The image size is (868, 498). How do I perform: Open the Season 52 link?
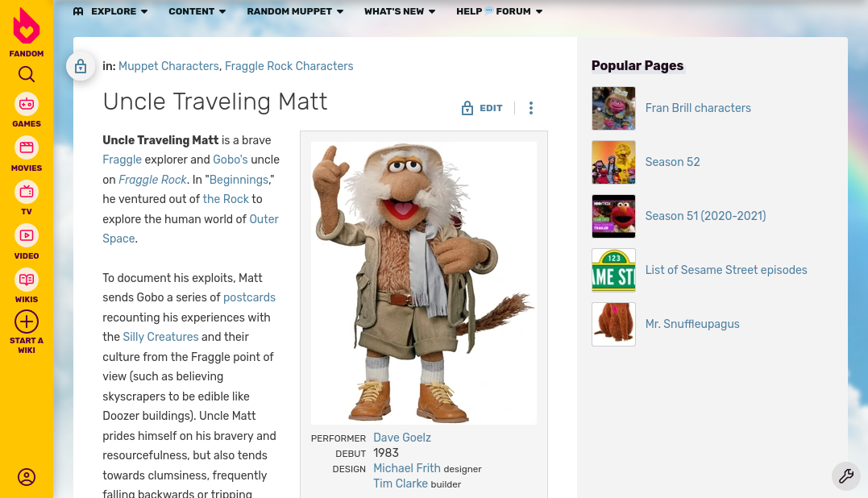(x=673, y=162)
